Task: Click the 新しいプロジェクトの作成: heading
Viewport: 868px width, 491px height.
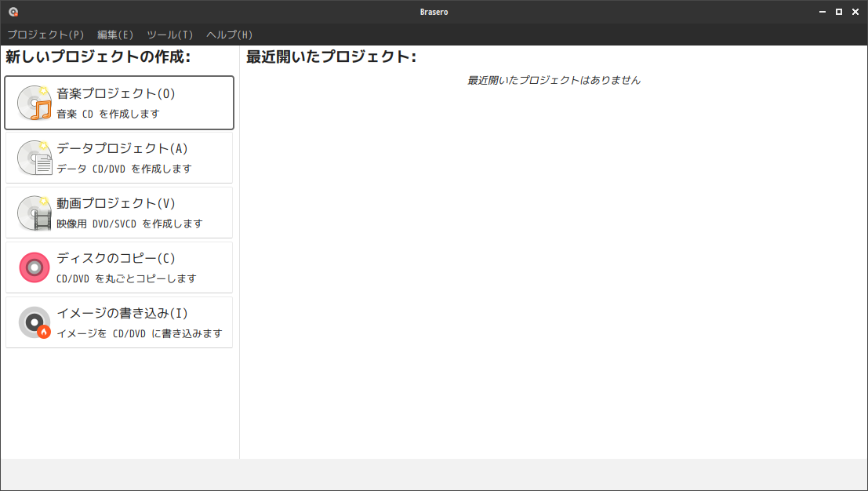Action: [98, 56]
